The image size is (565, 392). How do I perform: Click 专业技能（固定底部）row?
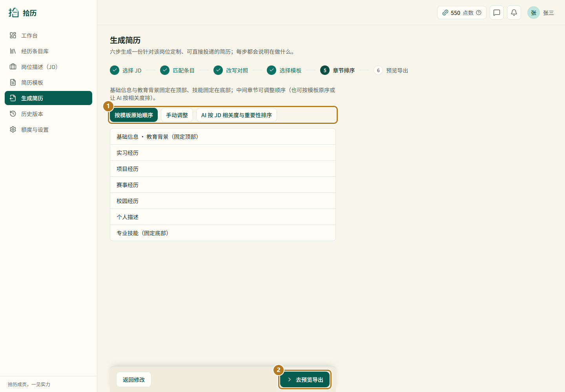(223, 233)
